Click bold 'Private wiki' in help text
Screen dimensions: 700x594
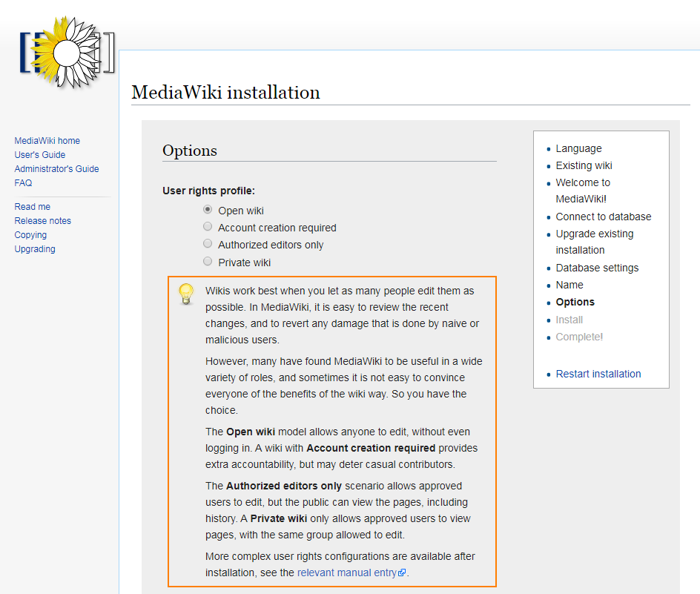279,518
